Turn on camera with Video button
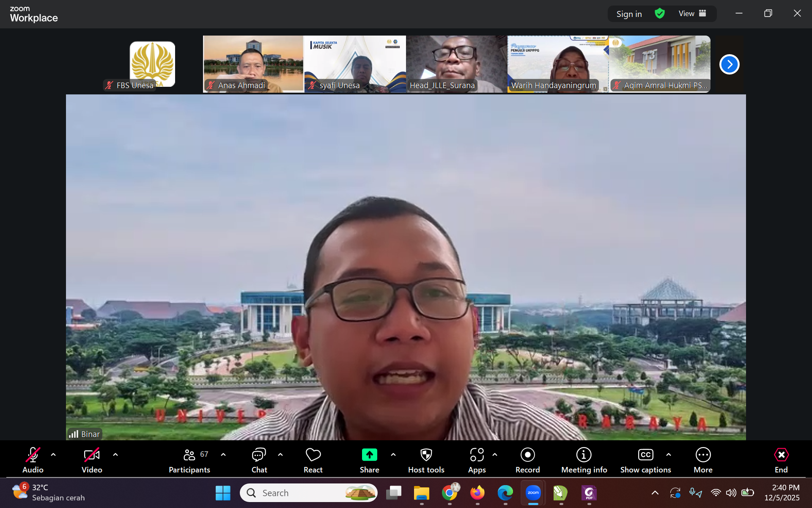This screenshot has width=812, height=508. point(92,459)
